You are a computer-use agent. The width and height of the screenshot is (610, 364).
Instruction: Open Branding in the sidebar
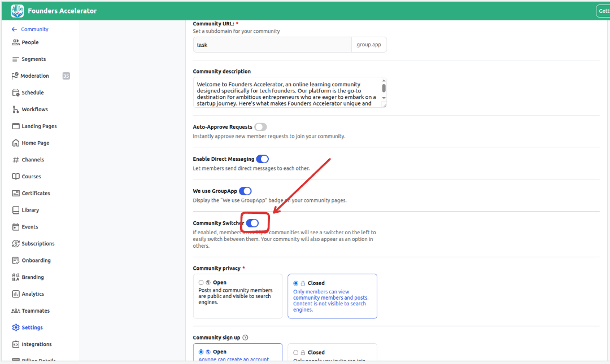(x=33, y=277)
